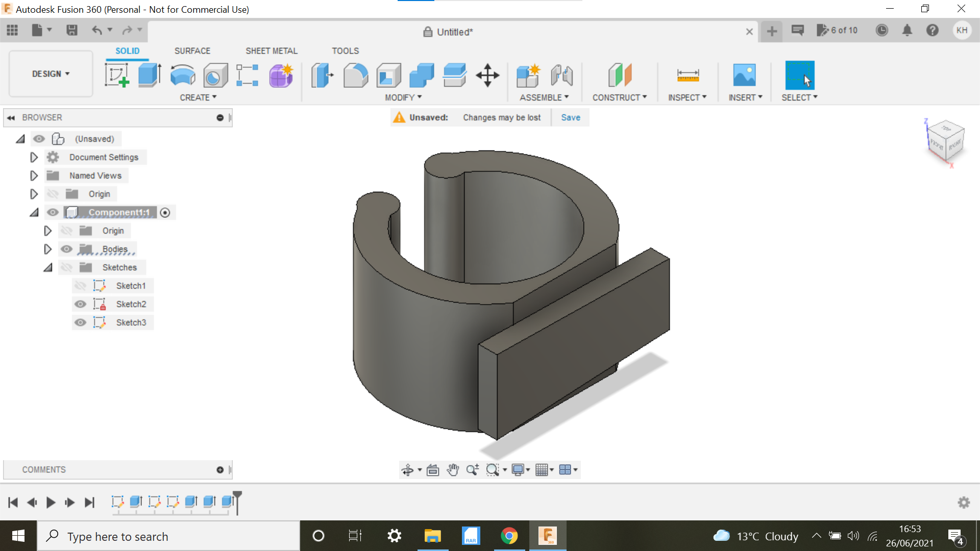Screen dimensions: 980x551
Task: Expand the Bodies folder
Action: [47, 249]
